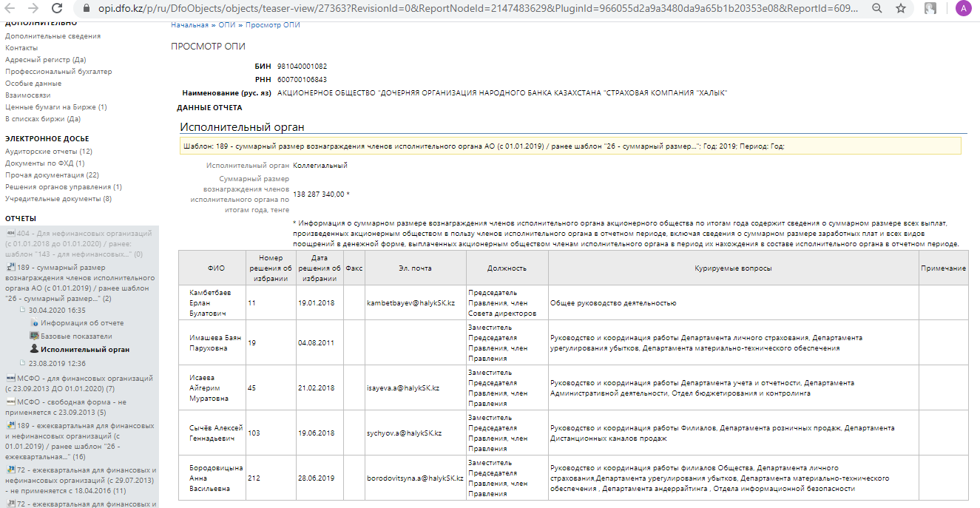Click the 404 report template icon

pyautogui.click(x=10, y=233)
